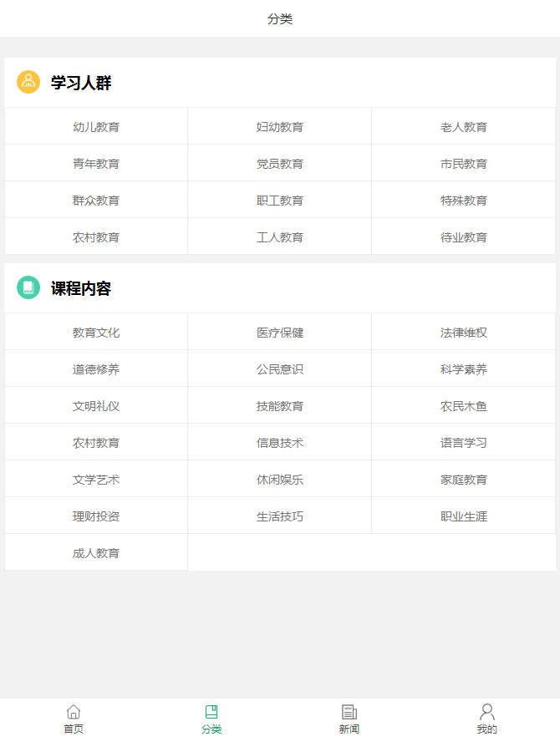560x742 pixels.
Task: Select the 党员教育 category
Action: tap(280, 164)
